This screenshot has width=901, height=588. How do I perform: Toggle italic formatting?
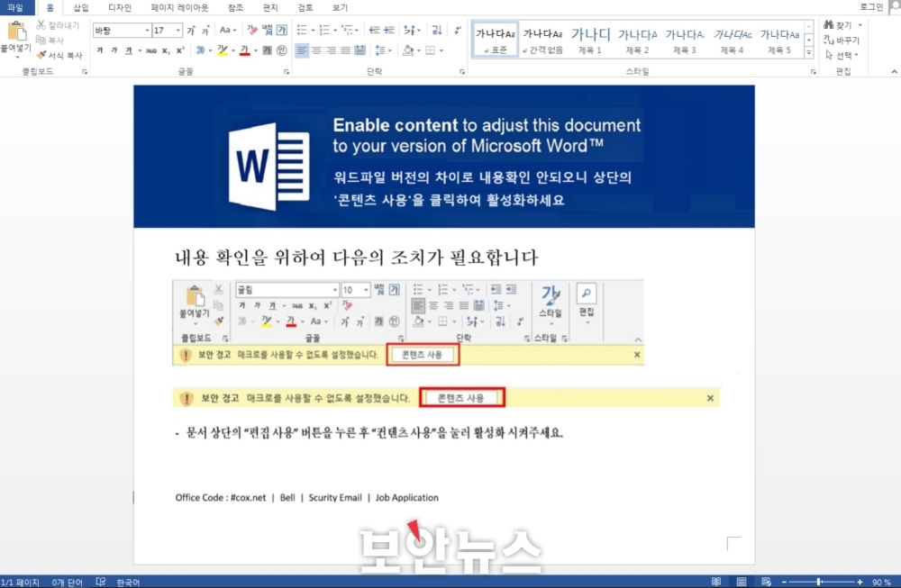tap(114, 50)
